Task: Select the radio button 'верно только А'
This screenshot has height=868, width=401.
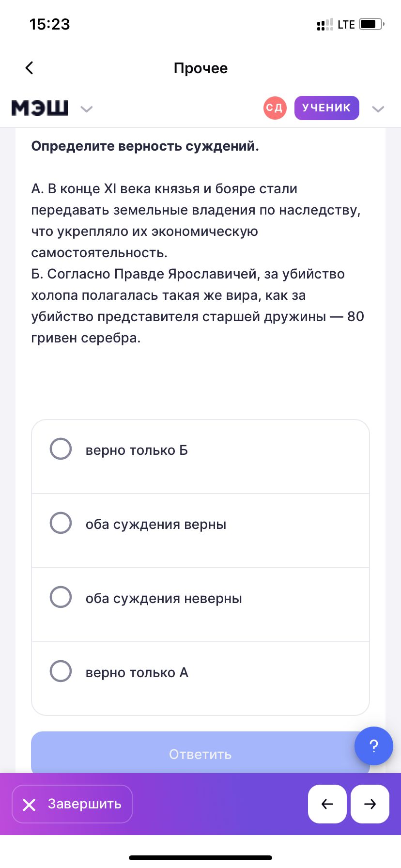Action: tap(61, 671)
